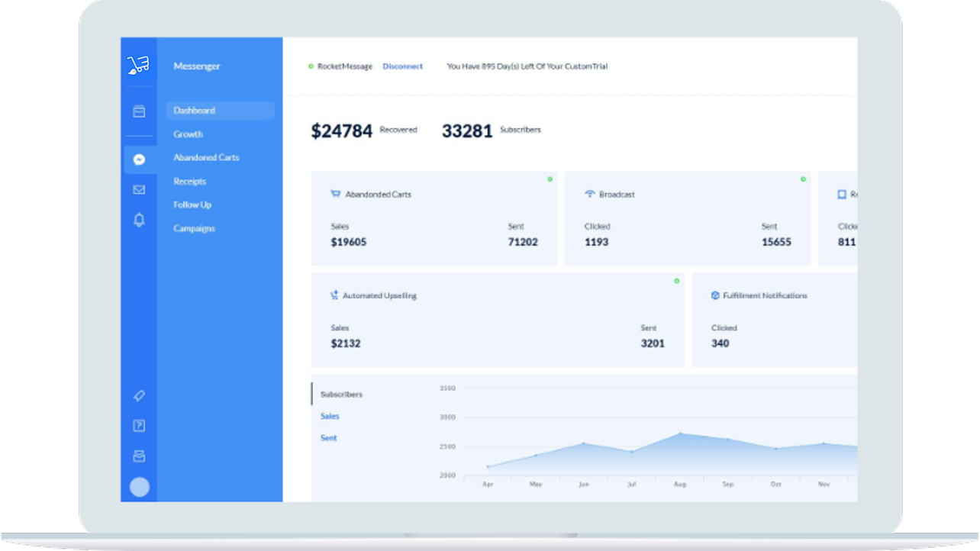The height and width of the screenshot is (551, 980).
Task: Click the $19605 sales value
Action: [x=348, y=242]
